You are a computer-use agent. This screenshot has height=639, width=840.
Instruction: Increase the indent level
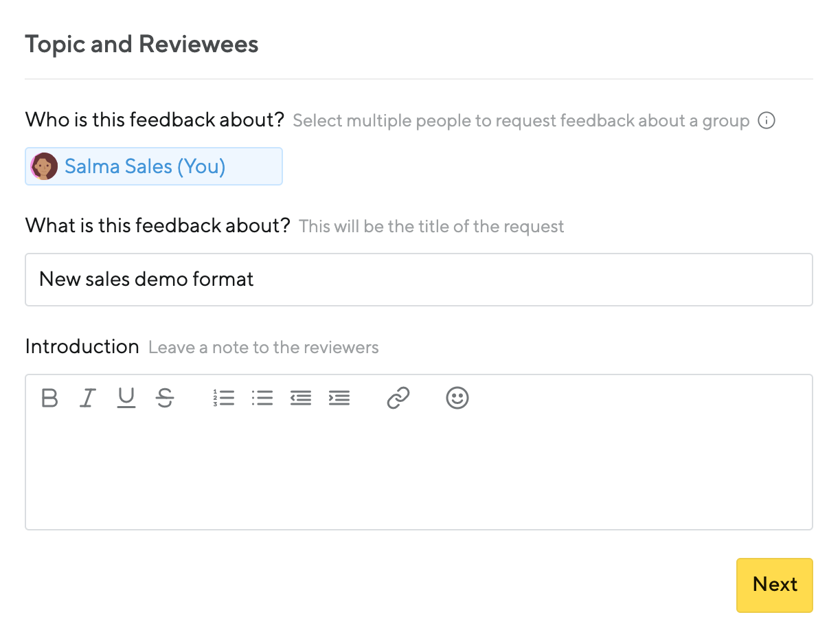339,398
